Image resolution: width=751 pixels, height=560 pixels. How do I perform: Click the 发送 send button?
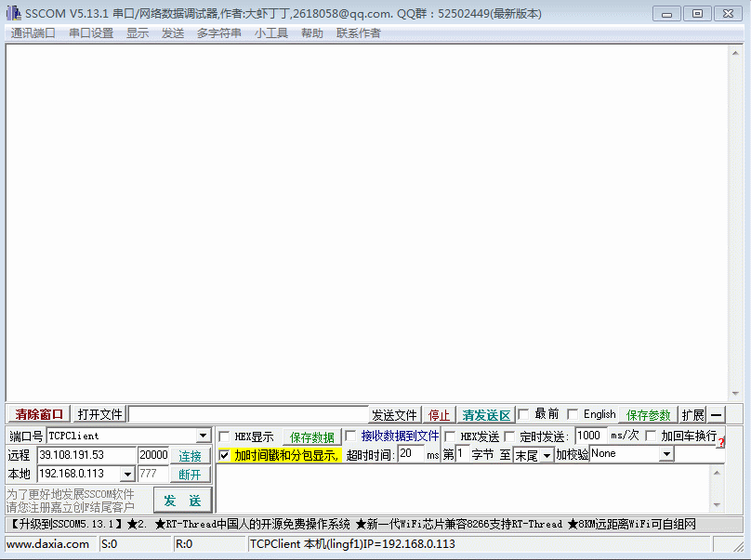182,501
